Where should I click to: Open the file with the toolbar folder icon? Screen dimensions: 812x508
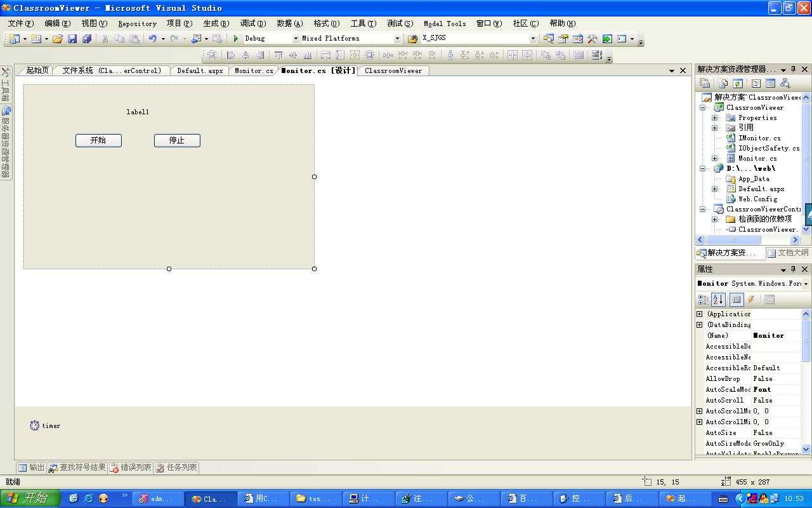[x=58, y=39]
